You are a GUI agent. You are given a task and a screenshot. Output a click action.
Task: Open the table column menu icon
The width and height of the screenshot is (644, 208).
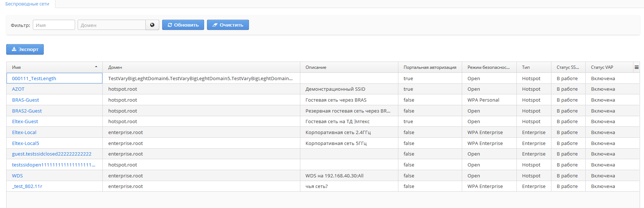[x=636, y=67]
